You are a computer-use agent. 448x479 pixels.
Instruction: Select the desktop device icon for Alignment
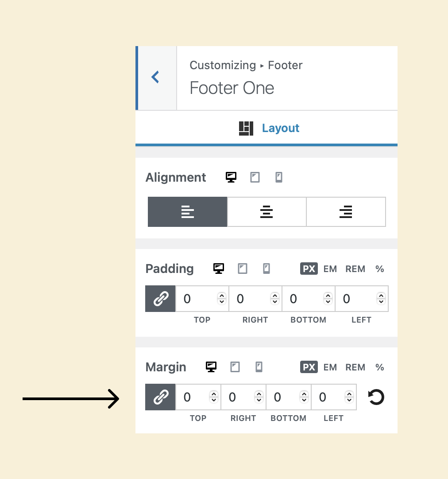tap(231, 177)
